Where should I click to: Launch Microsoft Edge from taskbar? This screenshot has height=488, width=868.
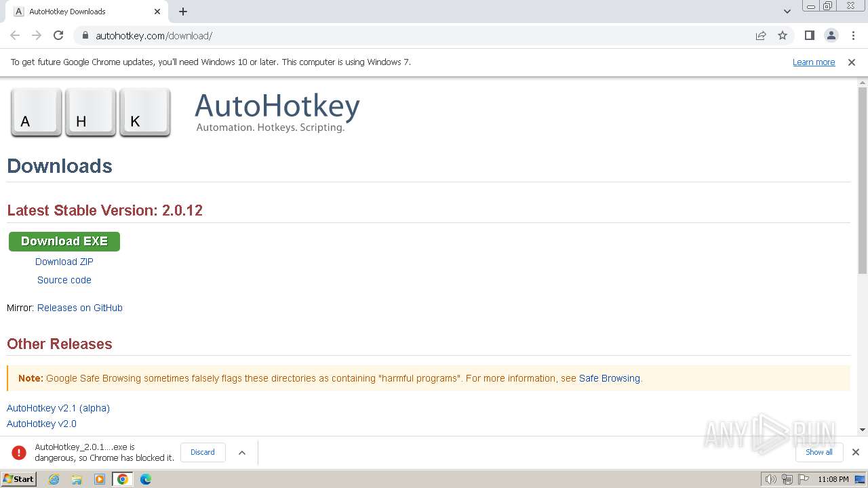(146, 479)
